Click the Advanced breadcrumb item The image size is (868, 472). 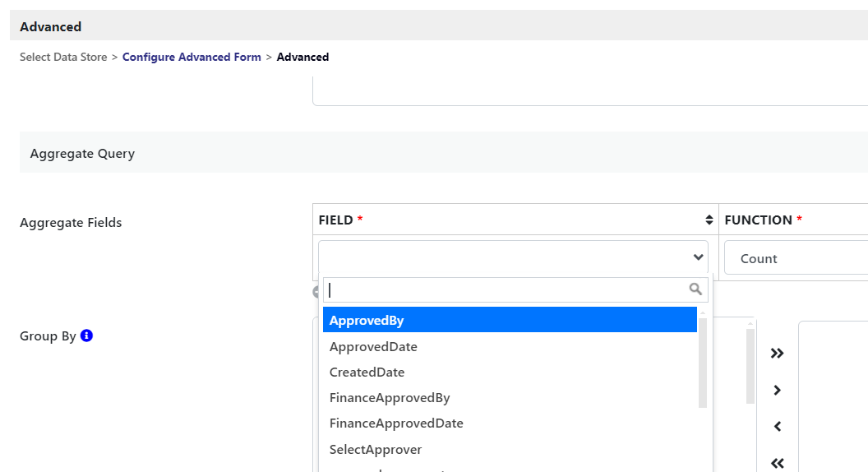[x=302, y=57]
